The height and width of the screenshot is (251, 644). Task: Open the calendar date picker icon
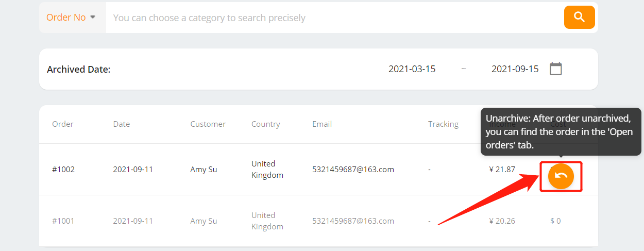[555, 69]
